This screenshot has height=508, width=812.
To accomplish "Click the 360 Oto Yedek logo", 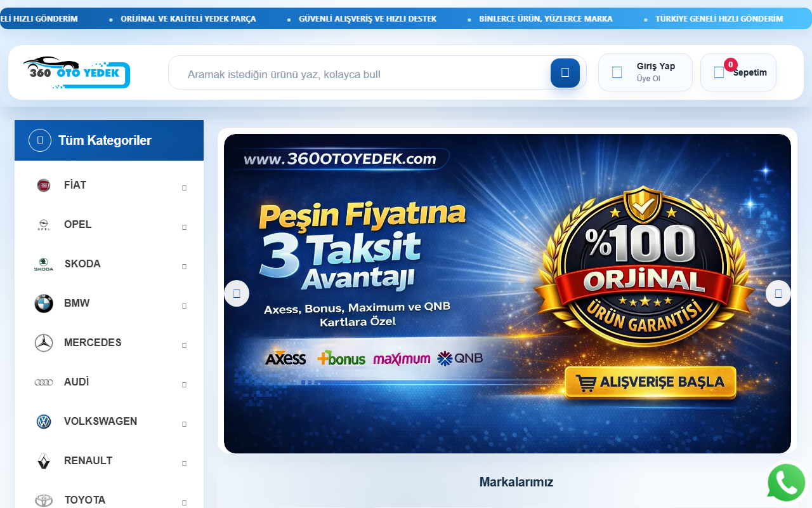I will (x=76, y=72).
